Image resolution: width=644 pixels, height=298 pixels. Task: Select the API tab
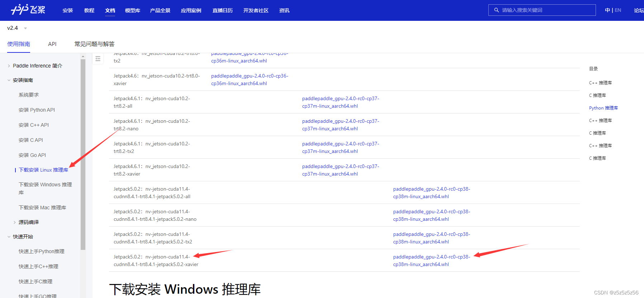(52, 44)
